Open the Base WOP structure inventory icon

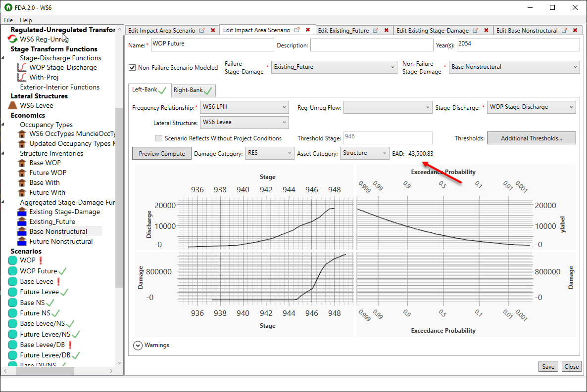pyautogui.click(x=21, y=163)
